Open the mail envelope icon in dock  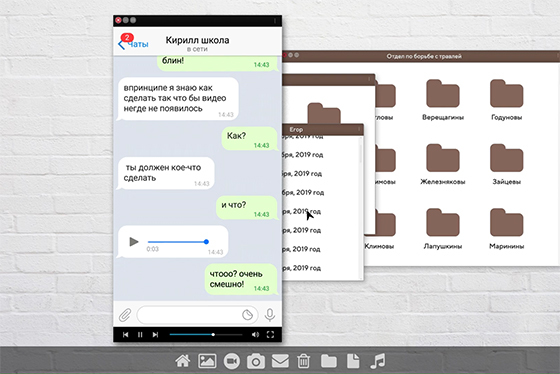[280, 361]
